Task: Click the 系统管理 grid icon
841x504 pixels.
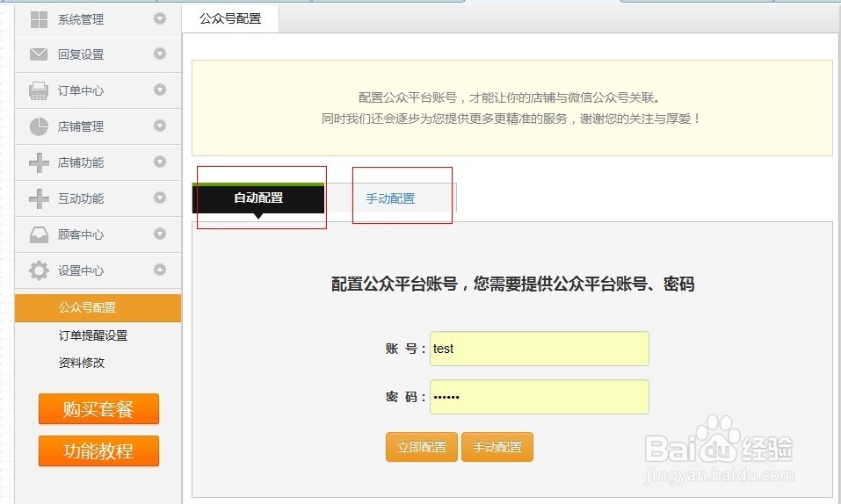Action: click(x=39, y=19)
